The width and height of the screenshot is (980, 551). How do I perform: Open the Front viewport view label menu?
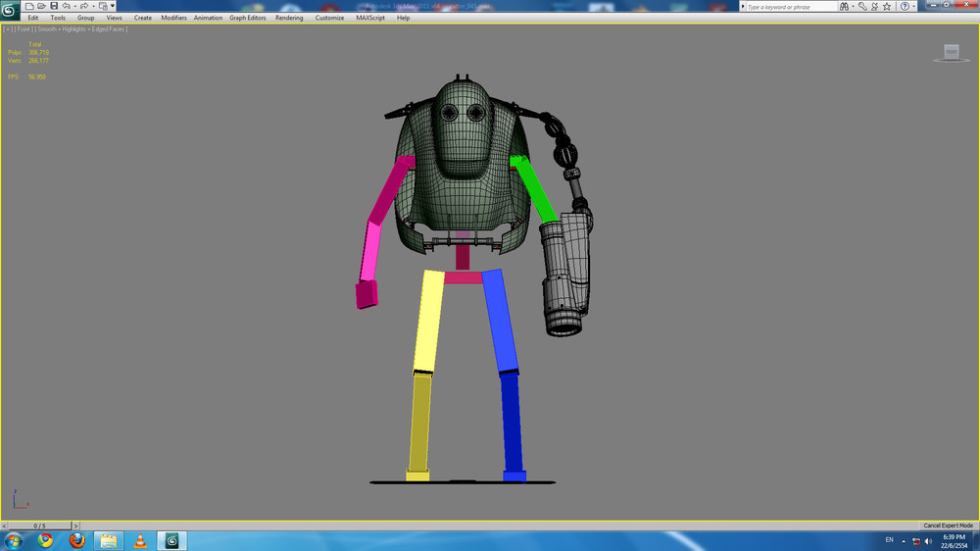24,29
